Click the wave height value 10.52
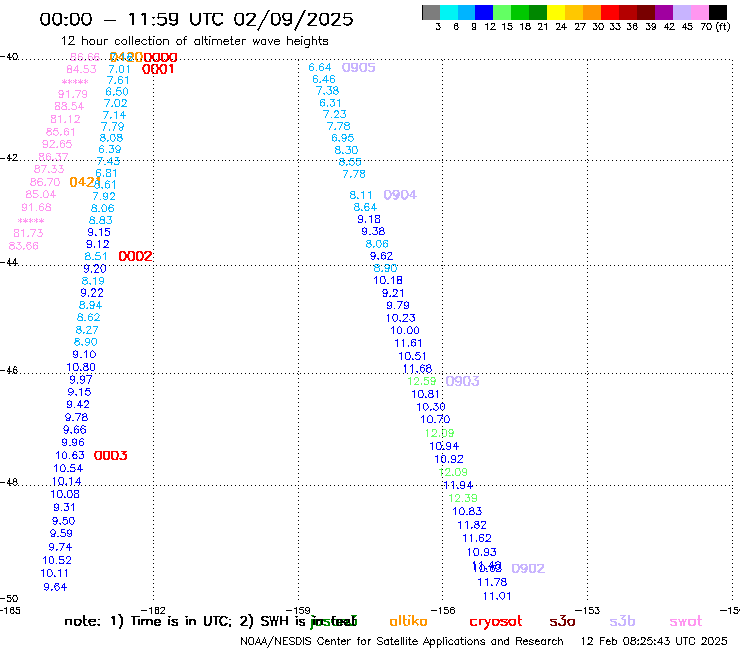This screenshot has width=740, height=650. [57, 561]
